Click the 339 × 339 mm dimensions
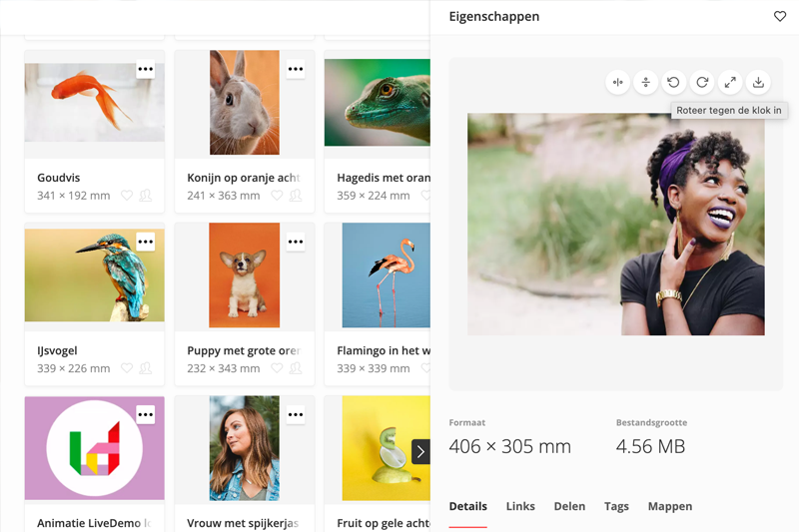The width and height of the screenshot is (799, 532). click(x=373, y=368)
